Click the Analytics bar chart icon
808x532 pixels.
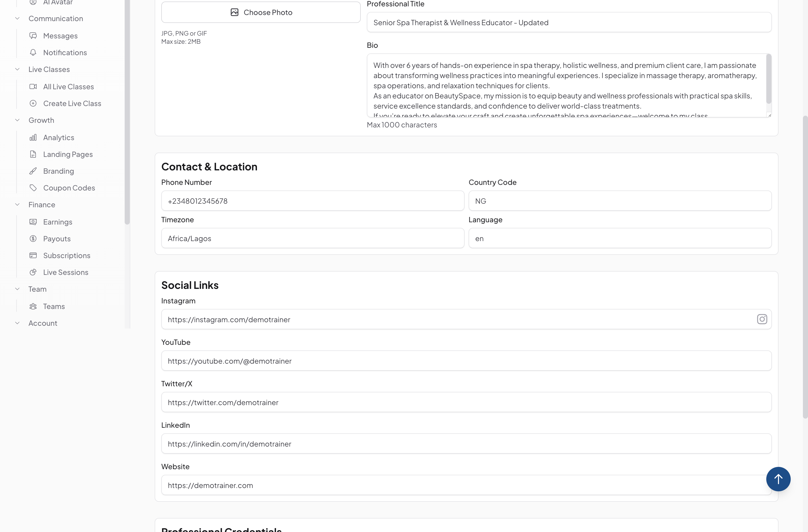(33, 137)
